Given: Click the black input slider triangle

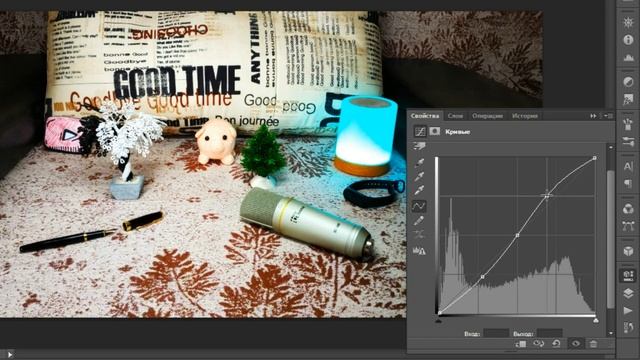Looking at the screenshot, I should coord(439,320).
